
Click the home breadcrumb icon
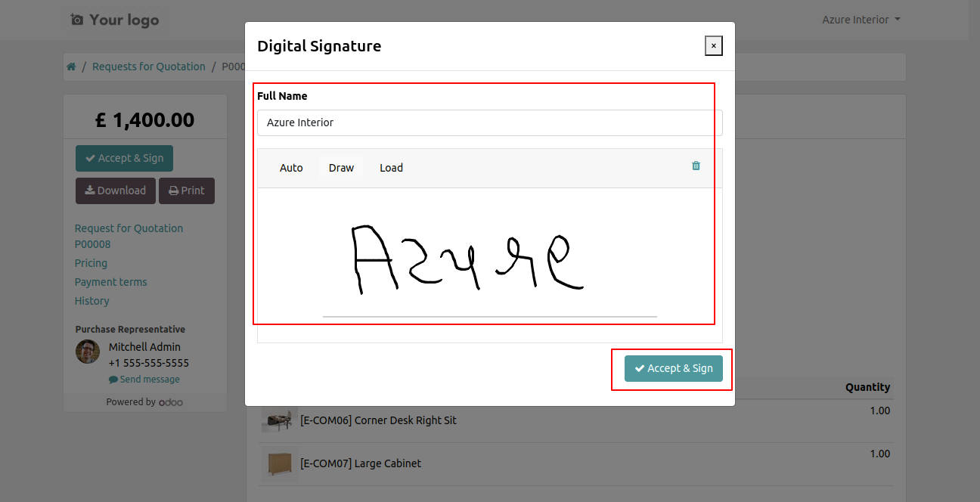pyautogui.click(x=71, y=67)
